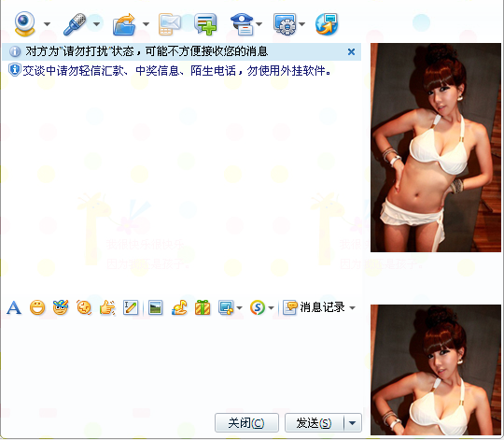Click the contact's upper profile photo
The height and width of the screenshot is (440, 504).
tap(436, 148)
